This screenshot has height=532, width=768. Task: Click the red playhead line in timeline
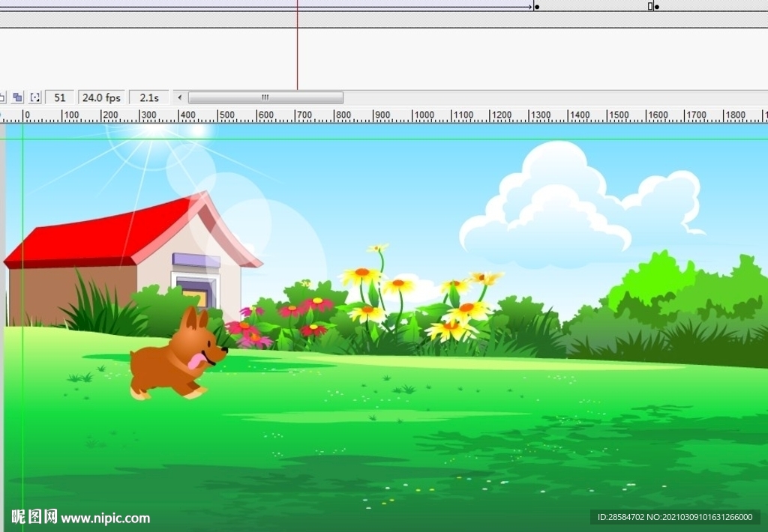[297, 52]
